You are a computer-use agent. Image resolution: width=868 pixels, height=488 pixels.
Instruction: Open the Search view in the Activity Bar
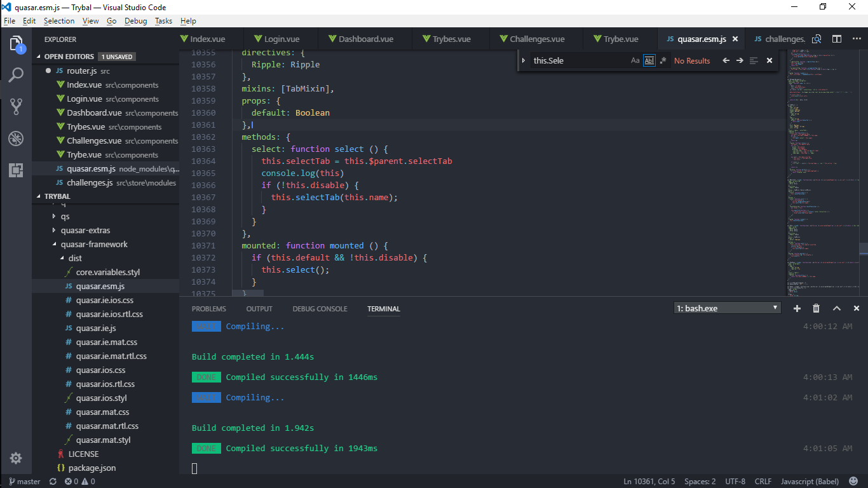(17, 75)
